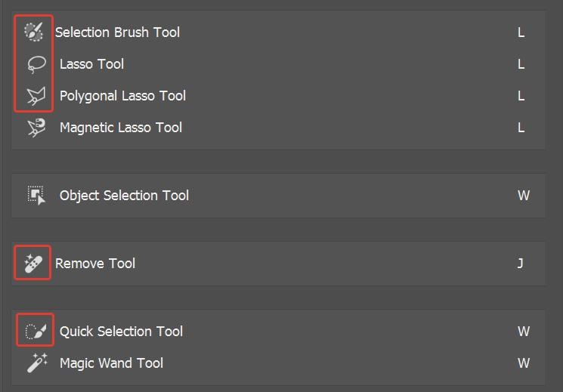This screenshot has width=563, height=392.
Task: Click the L shortcut beside Magnetic Lasso Tool
Action: [x=521, y=128]
